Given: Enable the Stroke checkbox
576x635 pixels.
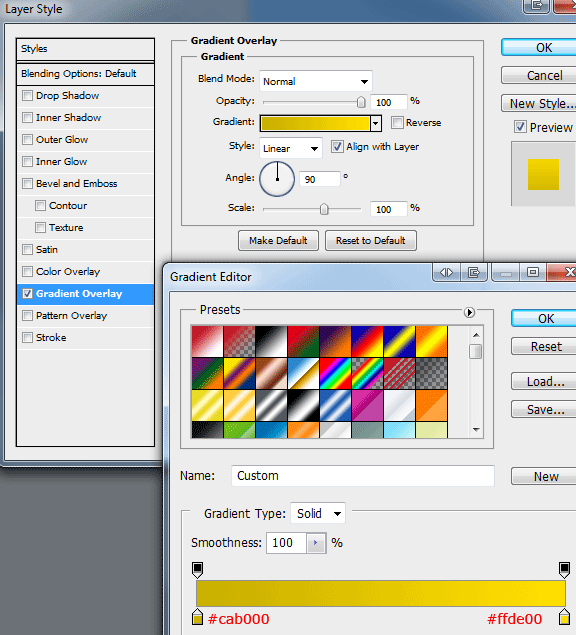Looking at the screenshot, I should point(27,337).
